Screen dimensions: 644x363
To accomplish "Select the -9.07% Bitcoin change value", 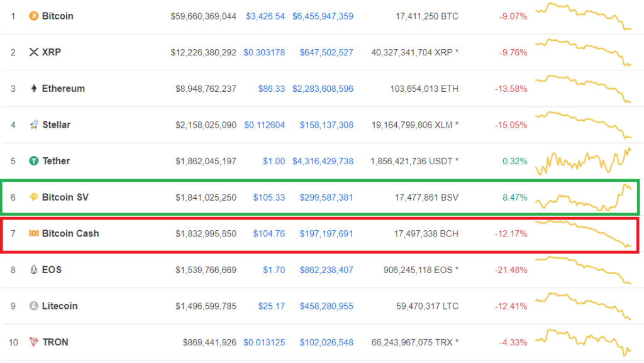I will (513, 16).
